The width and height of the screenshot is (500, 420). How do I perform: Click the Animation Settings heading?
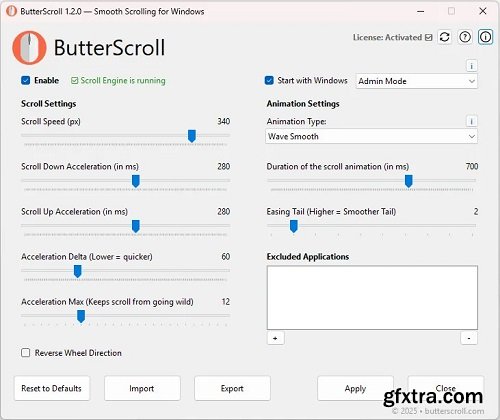point(303,104)
